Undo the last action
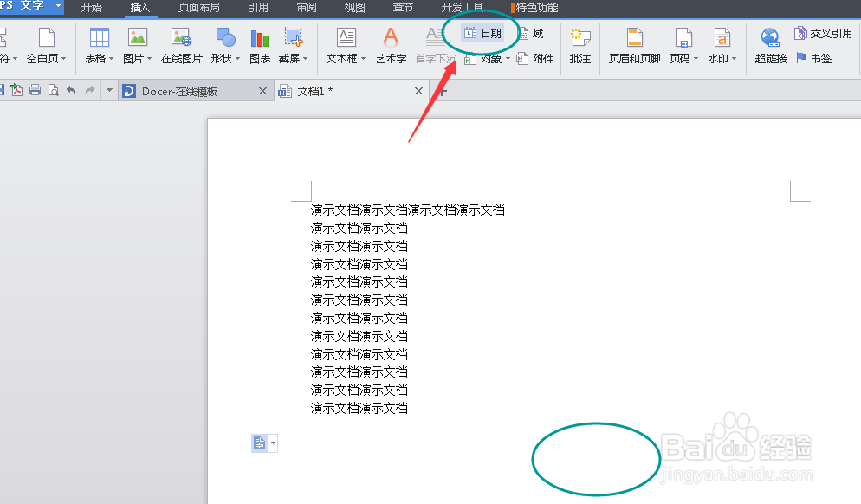The width and height of the screenshot is (861, 504). click(71, 90)
